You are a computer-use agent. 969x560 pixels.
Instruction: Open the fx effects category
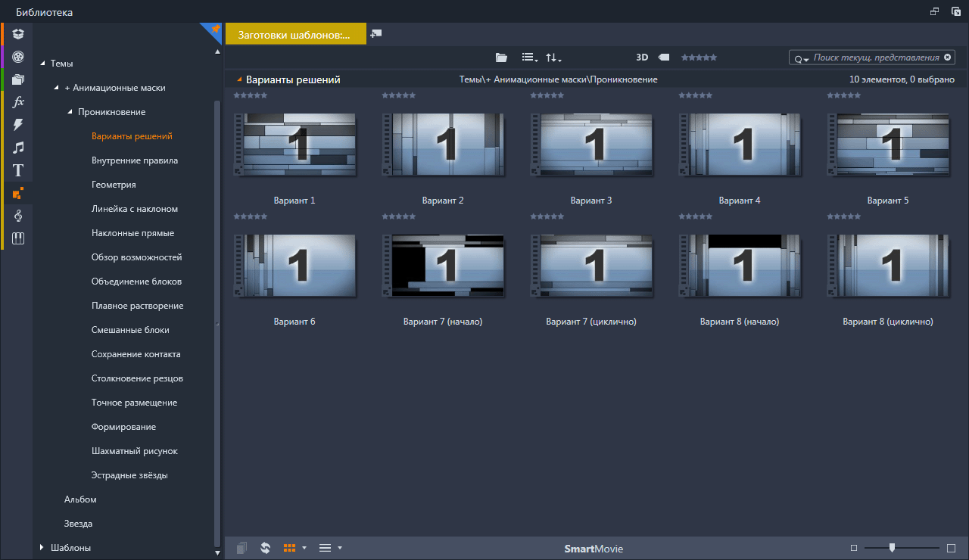(18, 101)
